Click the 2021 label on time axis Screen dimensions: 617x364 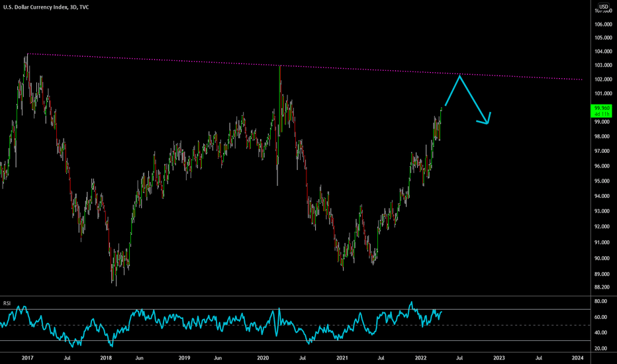pyautogui.click(x=342, y=357)
